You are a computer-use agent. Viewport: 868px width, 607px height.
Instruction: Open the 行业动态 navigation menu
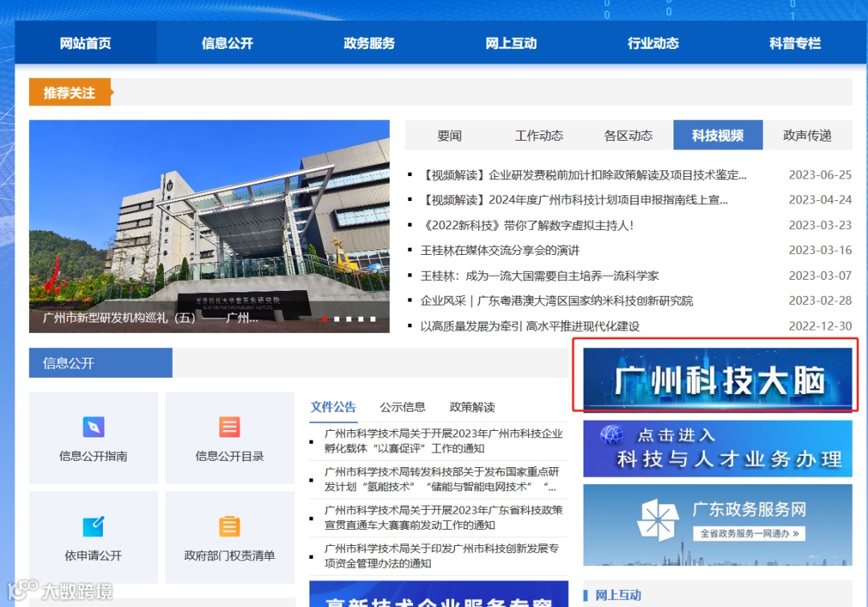tap(653, 43)
